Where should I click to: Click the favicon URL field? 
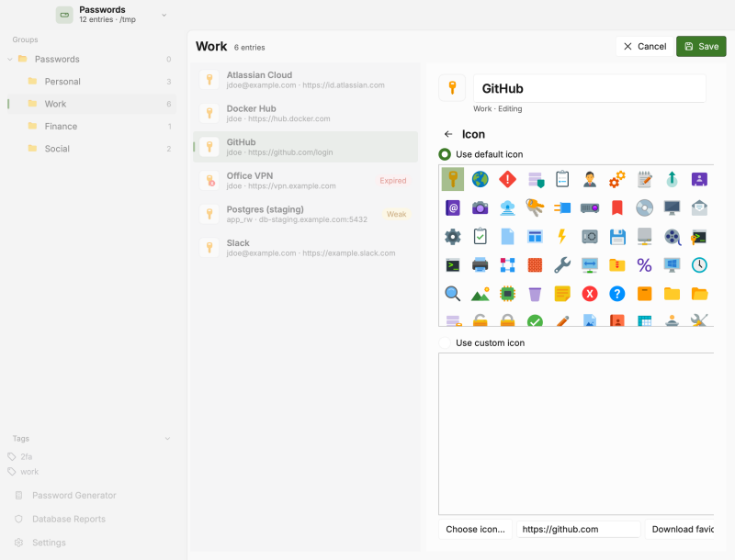579,529
